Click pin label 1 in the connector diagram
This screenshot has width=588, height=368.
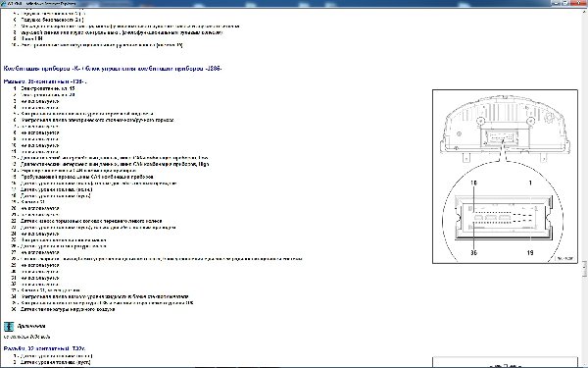coord(530,183)
